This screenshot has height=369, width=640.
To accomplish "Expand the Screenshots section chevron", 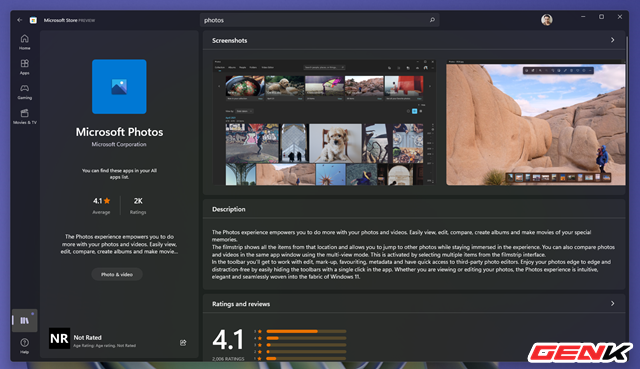I will [x=612, y=40].
